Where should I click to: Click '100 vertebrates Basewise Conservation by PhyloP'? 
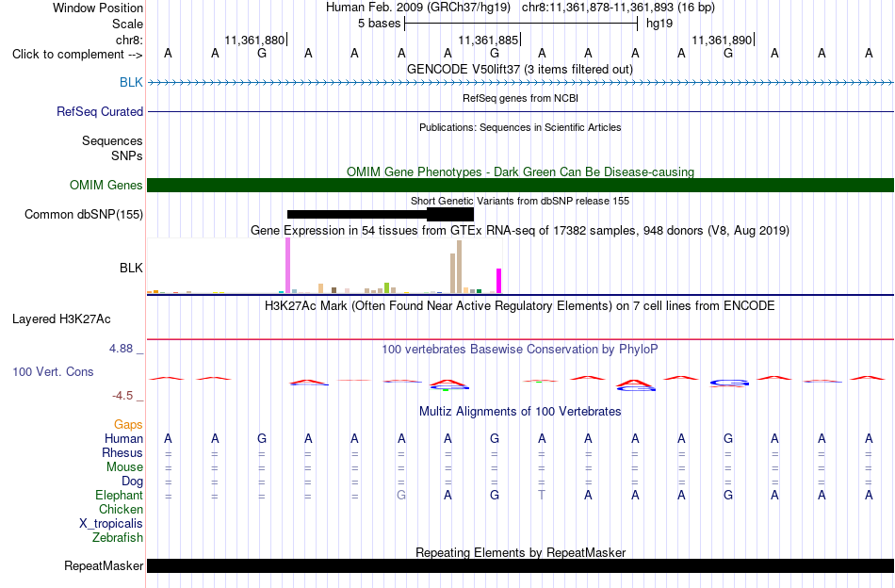[520, 349]
